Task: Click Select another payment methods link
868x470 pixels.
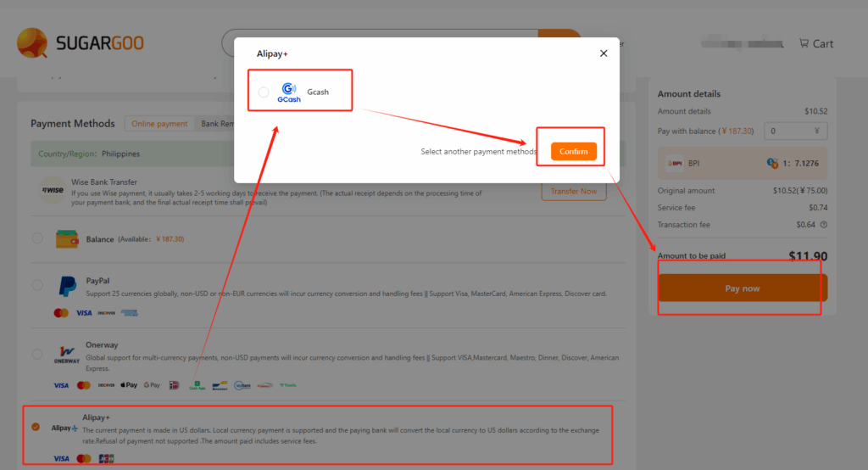Action: coord(479,151)
